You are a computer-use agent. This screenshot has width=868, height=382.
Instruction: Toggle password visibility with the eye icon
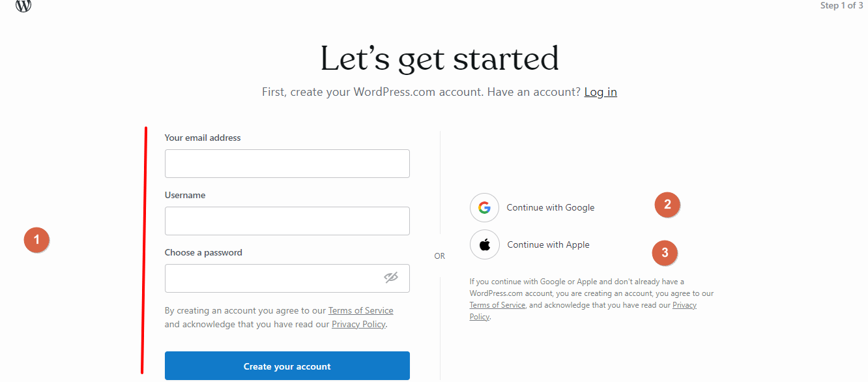391,278
